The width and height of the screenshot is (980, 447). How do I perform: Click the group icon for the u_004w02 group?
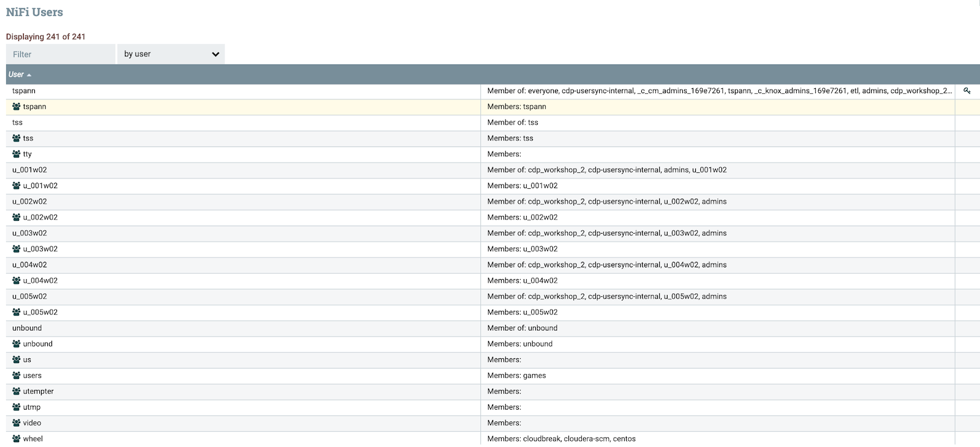tap(17, 281)
